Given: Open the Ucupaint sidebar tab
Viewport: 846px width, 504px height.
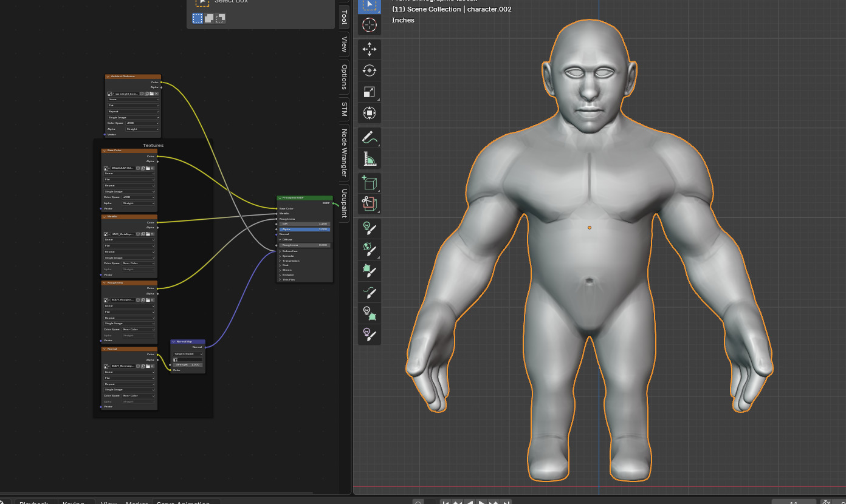Looking at the screenshot, I should tap(344, 203).
